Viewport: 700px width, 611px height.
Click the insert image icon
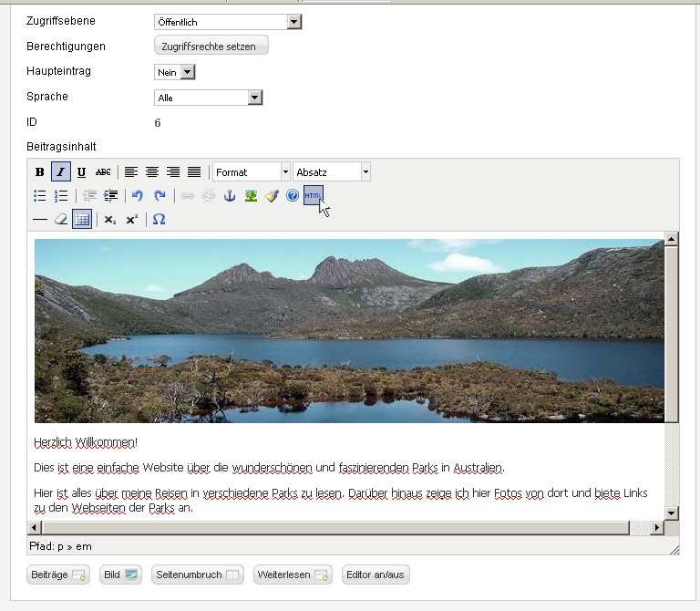tap(251, 195)
